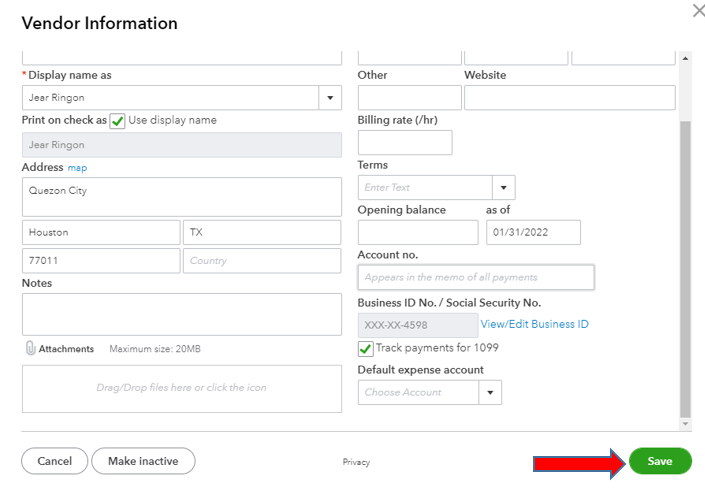Screen dimensions: 705x497
Task: Click the Attachments paperclip icon
Action: point(30,348)
